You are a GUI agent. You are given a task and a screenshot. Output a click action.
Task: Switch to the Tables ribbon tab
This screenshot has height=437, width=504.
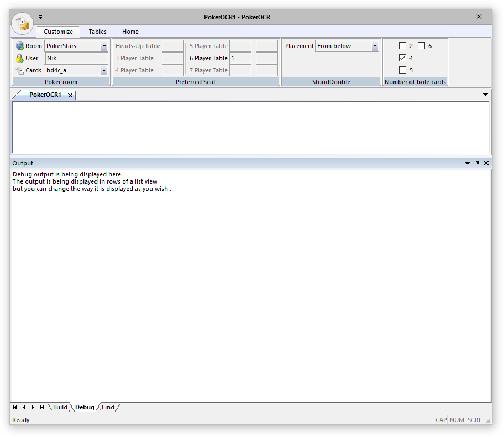[97, 32]
